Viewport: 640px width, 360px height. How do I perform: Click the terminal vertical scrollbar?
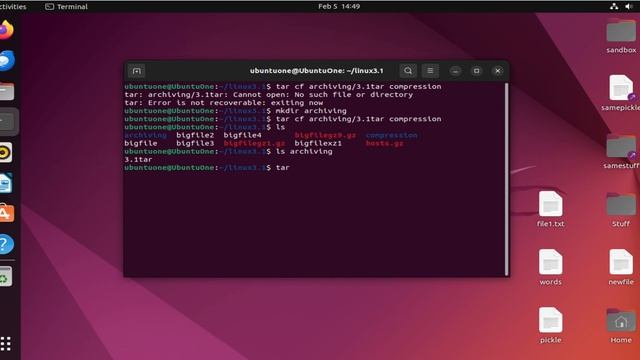(x=507, y=179)
